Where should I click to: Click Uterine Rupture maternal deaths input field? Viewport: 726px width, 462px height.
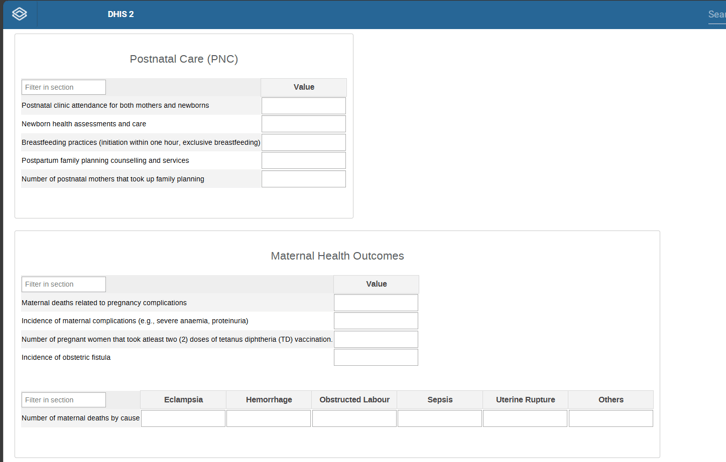[525, 419]
